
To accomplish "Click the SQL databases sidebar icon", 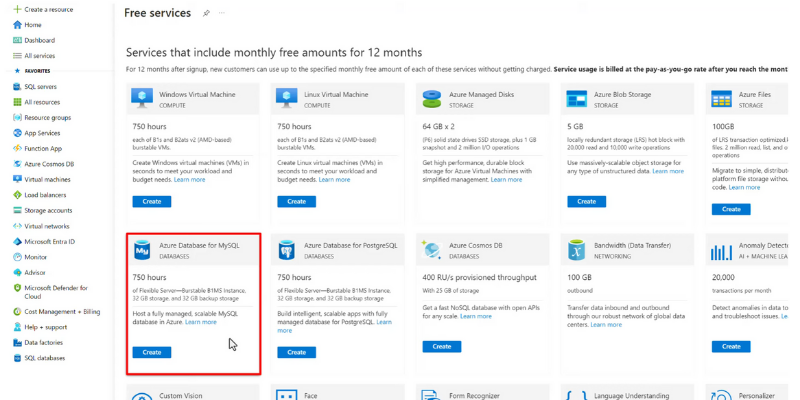I will point(17,358).
